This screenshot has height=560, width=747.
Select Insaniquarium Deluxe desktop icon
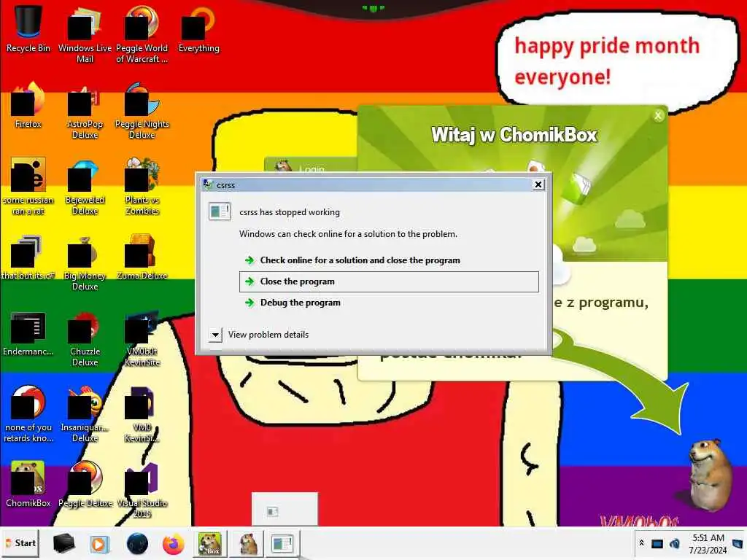coord(85,413)
